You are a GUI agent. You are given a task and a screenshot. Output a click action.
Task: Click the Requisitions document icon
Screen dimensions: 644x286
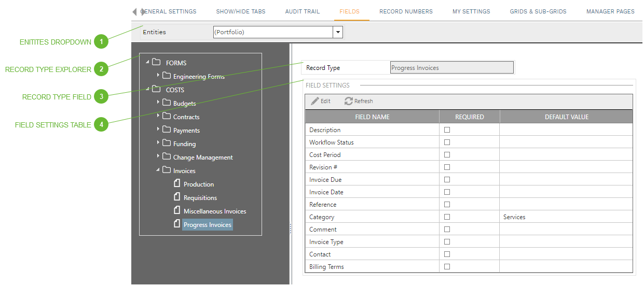coord(177,197)
